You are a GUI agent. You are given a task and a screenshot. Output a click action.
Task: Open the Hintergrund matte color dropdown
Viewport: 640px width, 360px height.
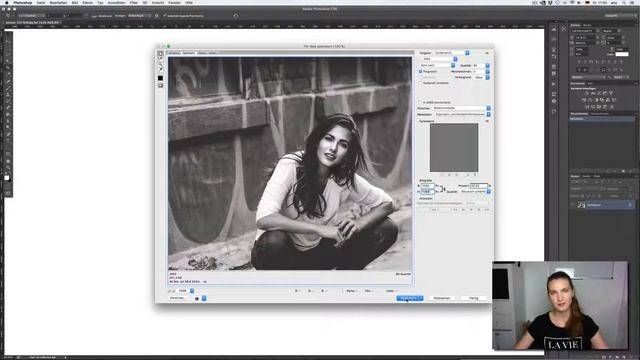[x=482, y=77]
